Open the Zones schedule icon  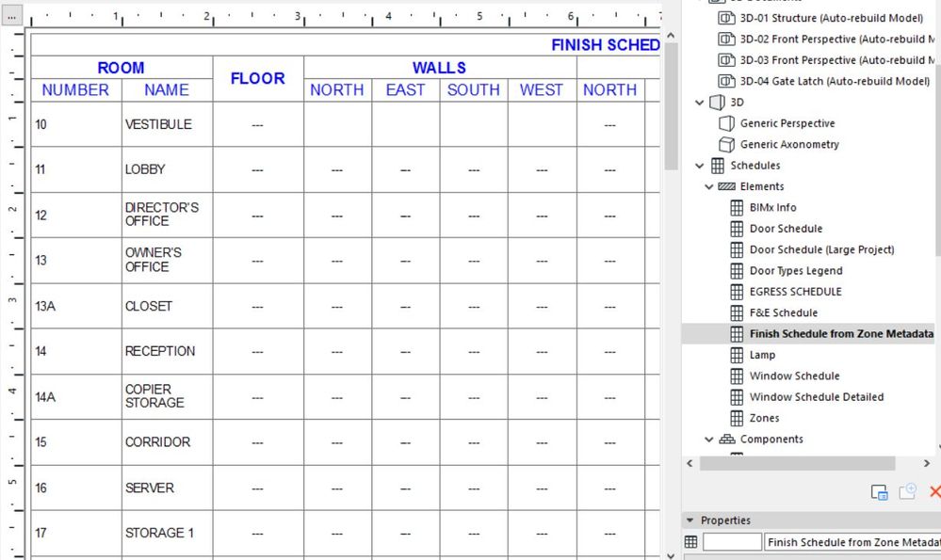tap(737, 418)
